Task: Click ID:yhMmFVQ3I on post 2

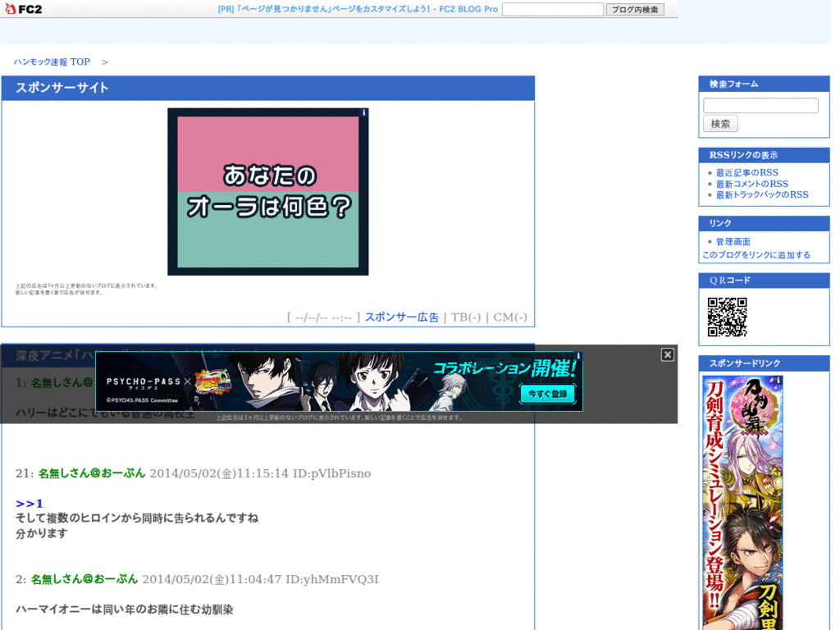Action: click(331, 579)
